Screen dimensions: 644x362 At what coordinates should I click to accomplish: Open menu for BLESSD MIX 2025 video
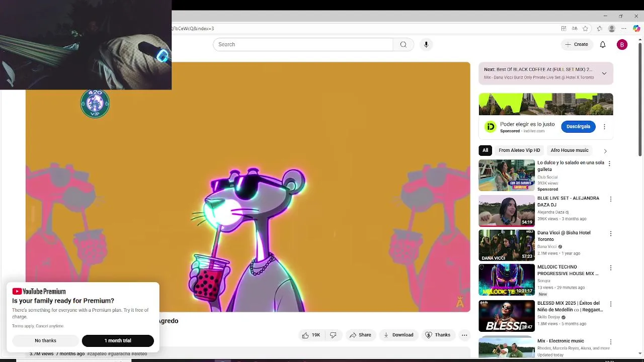click(x=611, y=304)
